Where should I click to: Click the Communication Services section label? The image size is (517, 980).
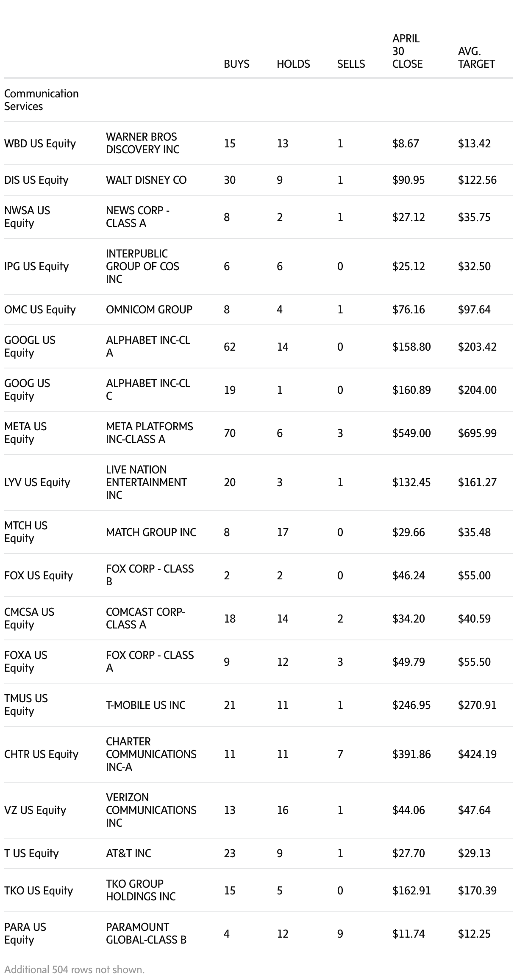pyautogui.click(x=42, y=100)
